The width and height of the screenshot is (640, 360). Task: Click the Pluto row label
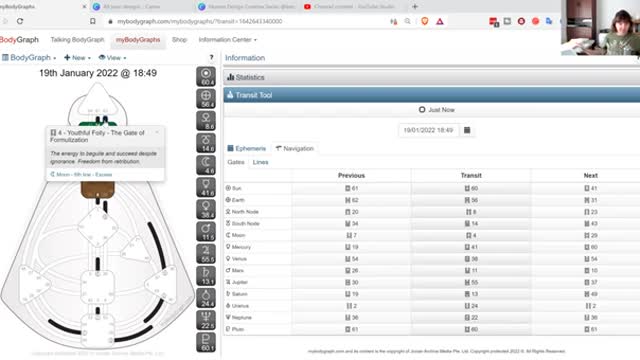pyautogui.click(x=235, y=329)
